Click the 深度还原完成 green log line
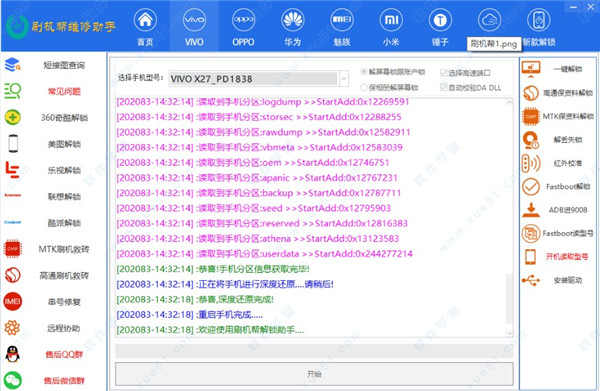 click(x=195, y=299)
